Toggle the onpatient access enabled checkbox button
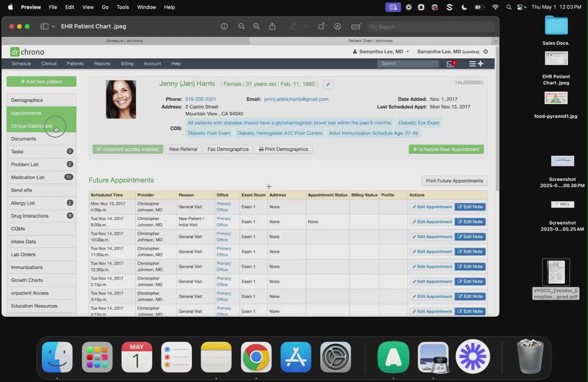The width and height of the screenshot is (588, 382). [128, 149]
